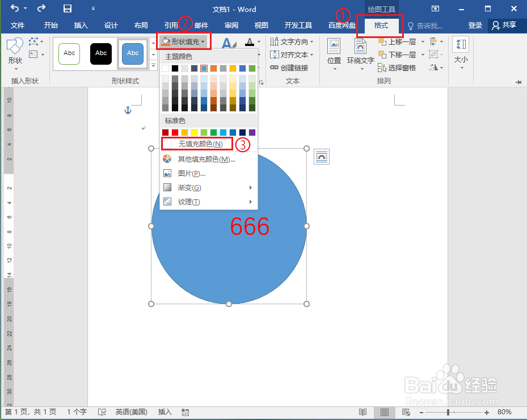Click Bring Forward (上移一层)
The width and height of the screenshot is (527, 420).
pyautogui.click(x=398, y=41)
